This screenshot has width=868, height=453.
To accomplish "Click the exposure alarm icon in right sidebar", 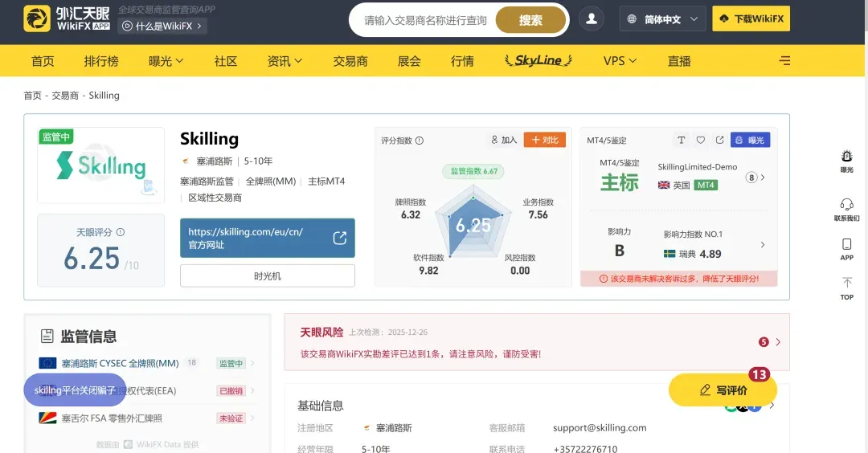I will 846,157.
